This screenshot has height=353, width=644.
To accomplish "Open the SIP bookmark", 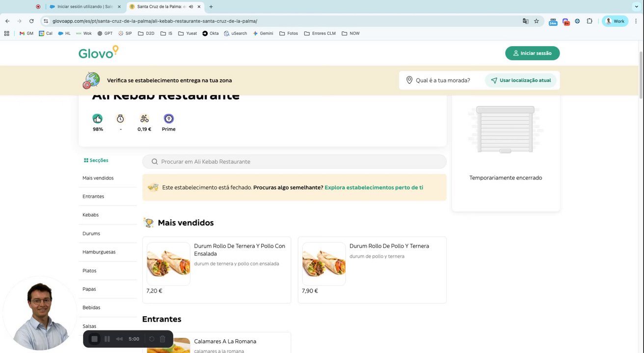I will point(125,33).
